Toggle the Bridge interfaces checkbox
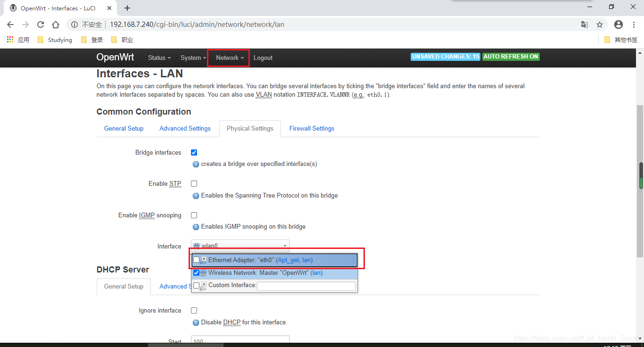Screen dimensions: 644x347 coord(194,152)
